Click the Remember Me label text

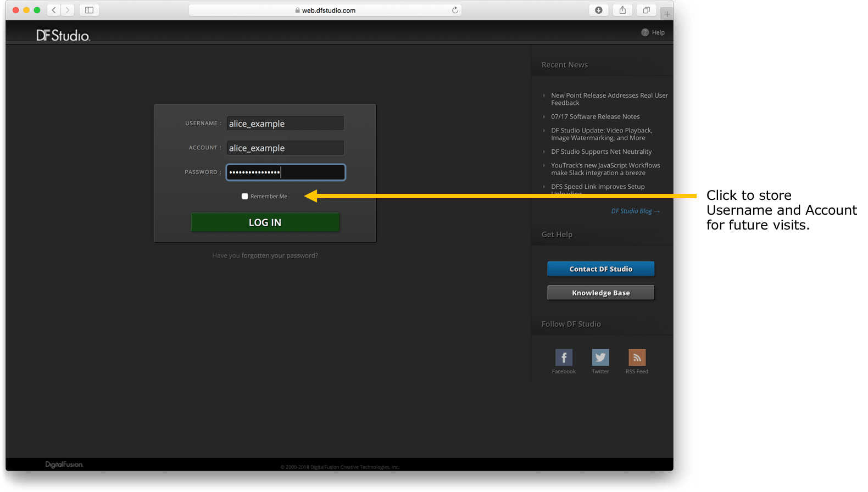[x=269, y=197]
